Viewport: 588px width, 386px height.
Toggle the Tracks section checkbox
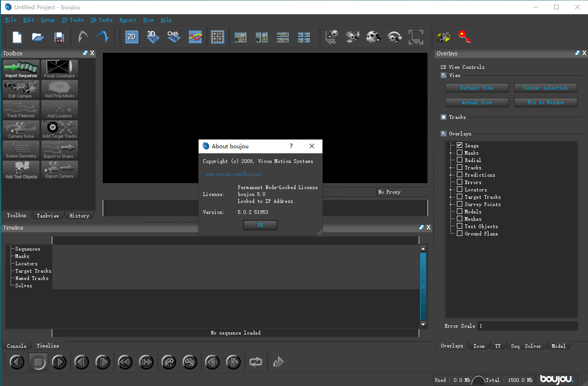pyautogui.click(x=444, y=117)
